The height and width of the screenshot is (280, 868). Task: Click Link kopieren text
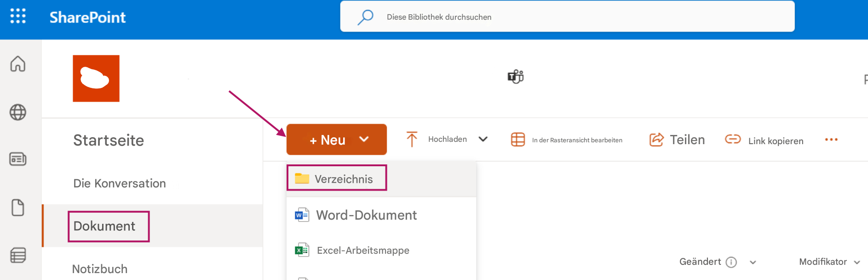pyautogui.click(x=776, y=141)
